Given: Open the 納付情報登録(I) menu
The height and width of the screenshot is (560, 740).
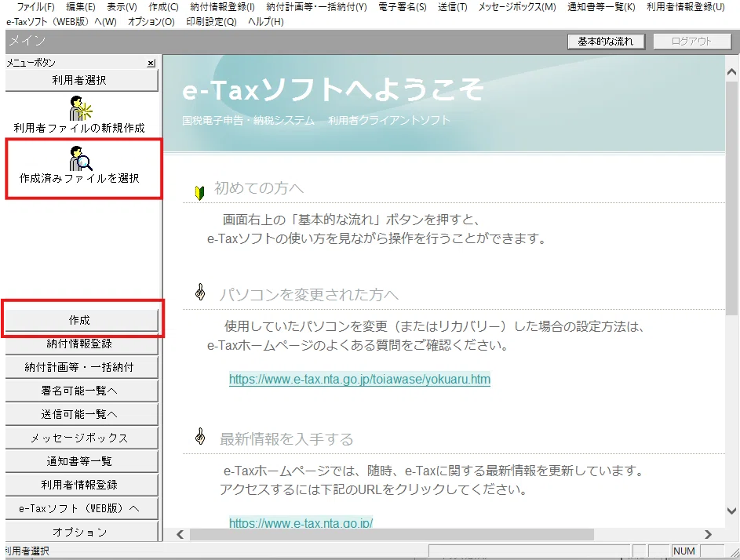Looking at the screenshot, I should pos(222,7).
